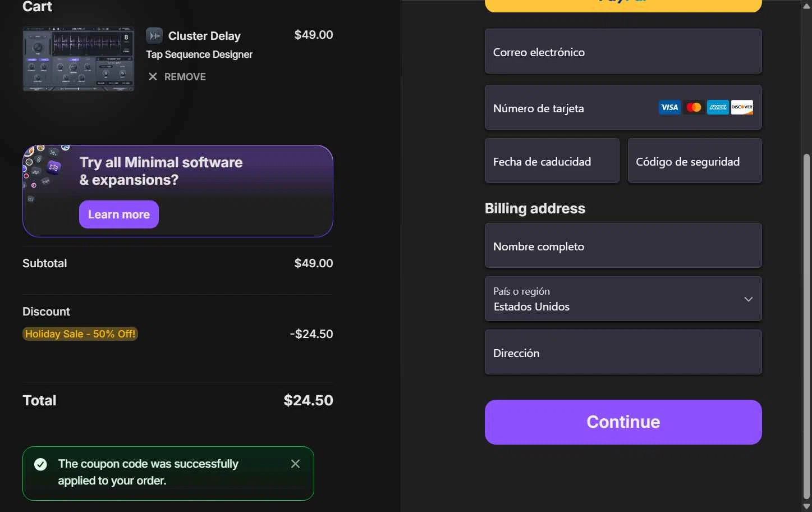Focus the Correo electrónico field
812x512 pixels.
click(x=623, y=52)
